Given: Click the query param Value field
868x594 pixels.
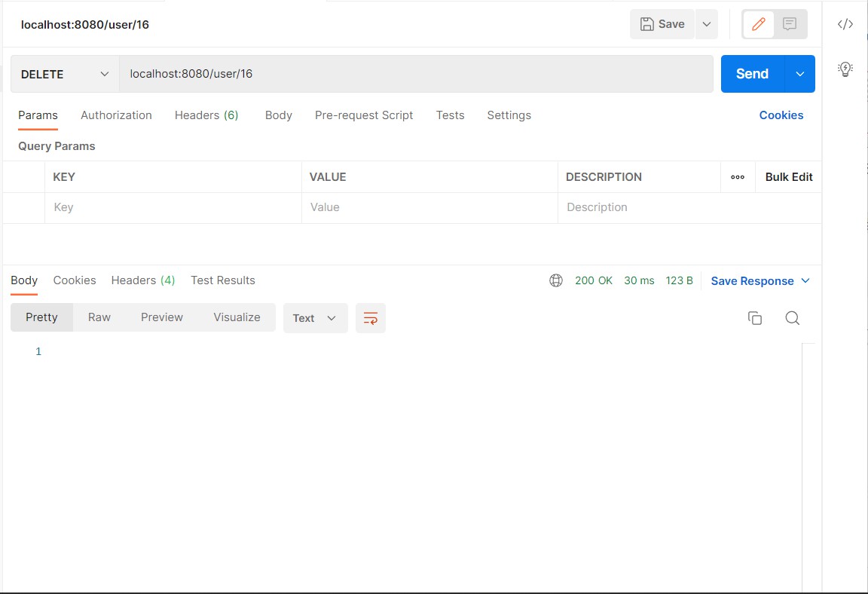Looking at the screenshot, I should click(429, 207).
